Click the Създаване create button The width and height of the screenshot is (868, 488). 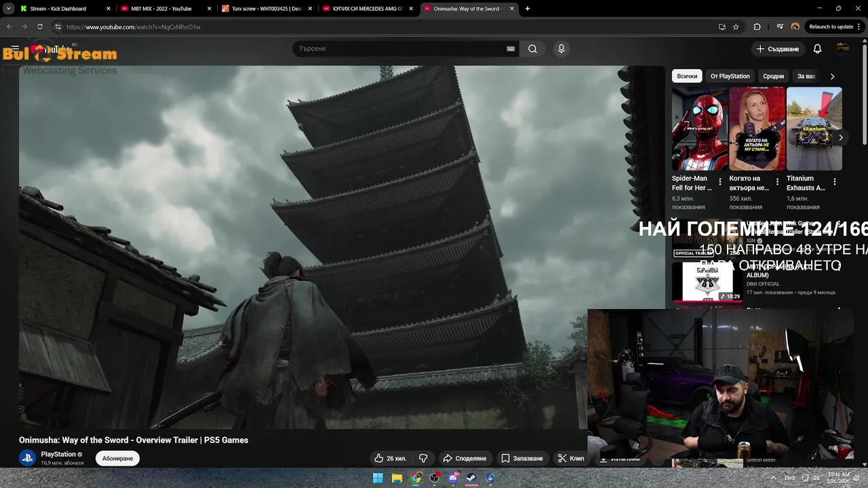pos(778,49)
